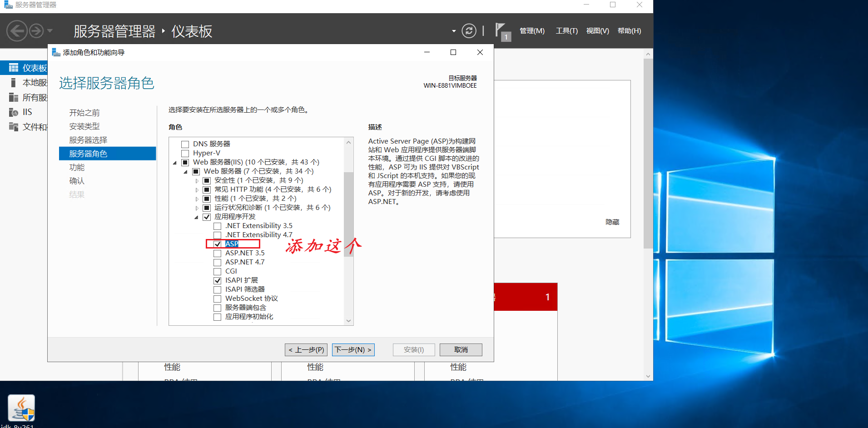Click the wizard title bar icon

(x=56, y=52)
